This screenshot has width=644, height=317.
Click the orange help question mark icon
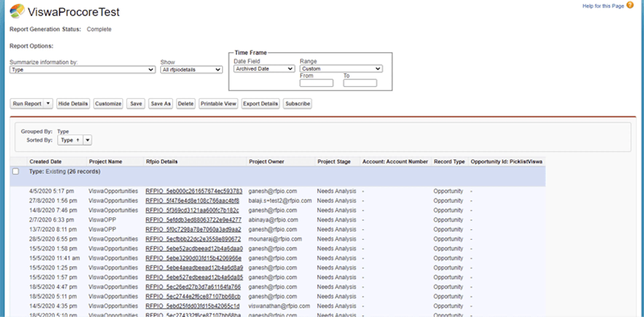coord(630,5)
